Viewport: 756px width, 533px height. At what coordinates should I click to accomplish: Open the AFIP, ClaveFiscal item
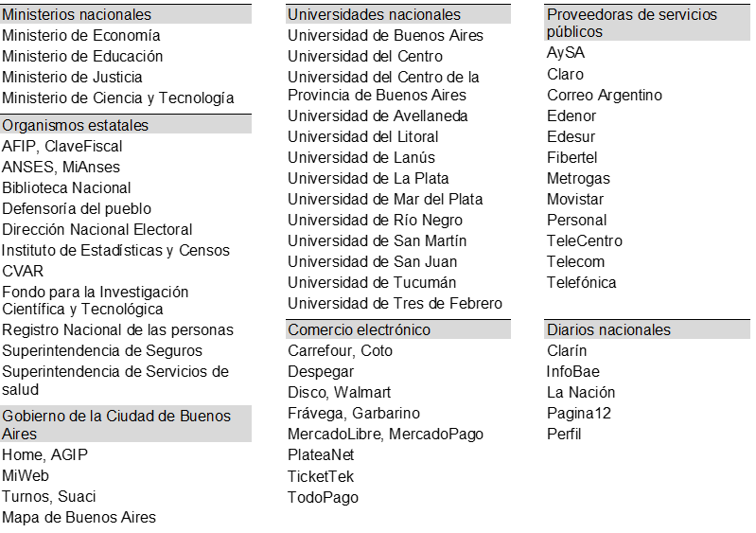(62, 147)
